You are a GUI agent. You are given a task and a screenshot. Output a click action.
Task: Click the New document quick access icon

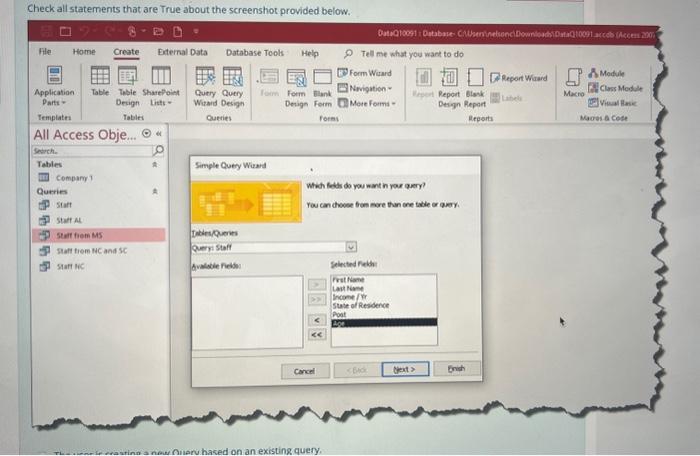click(178, 31)
